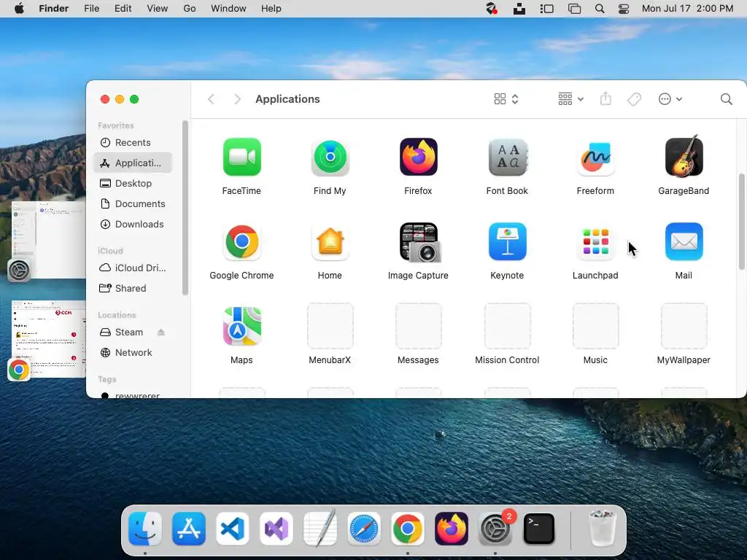Open Trash in the Dock
The height and width of the screenshot is (560, 747).
(602, 528)
